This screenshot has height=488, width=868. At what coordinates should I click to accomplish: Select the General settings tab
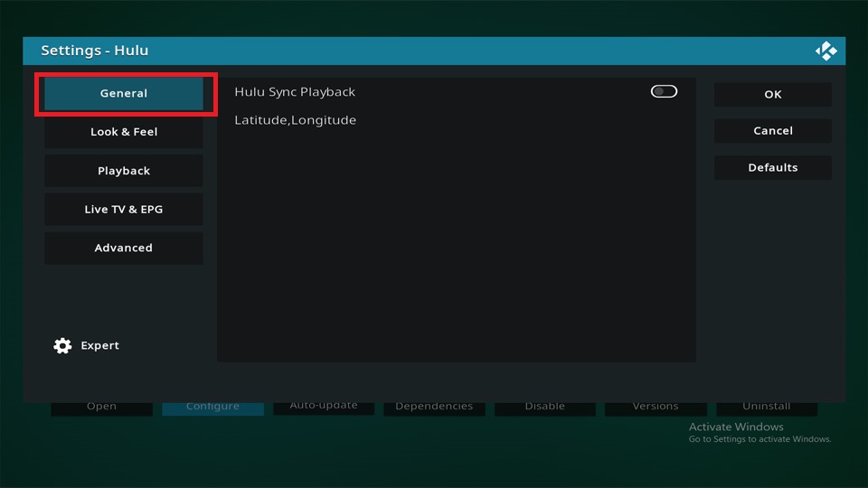(124, 93)
